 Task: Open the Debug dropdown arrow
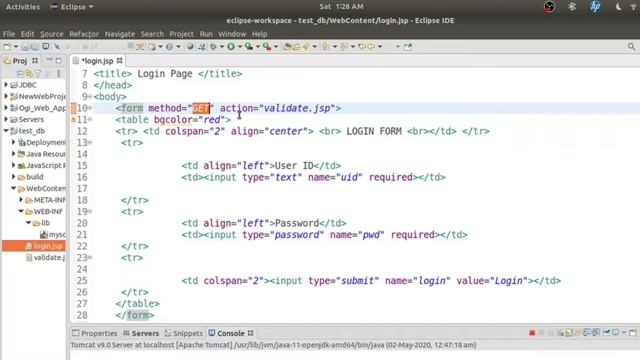tap(222, 47)
